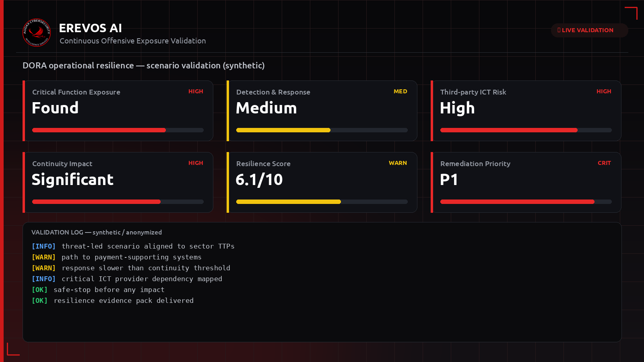644x362 pixels.
Task: Click the HIGH tag on Critical Function Exposure
Action: point(196,91)
